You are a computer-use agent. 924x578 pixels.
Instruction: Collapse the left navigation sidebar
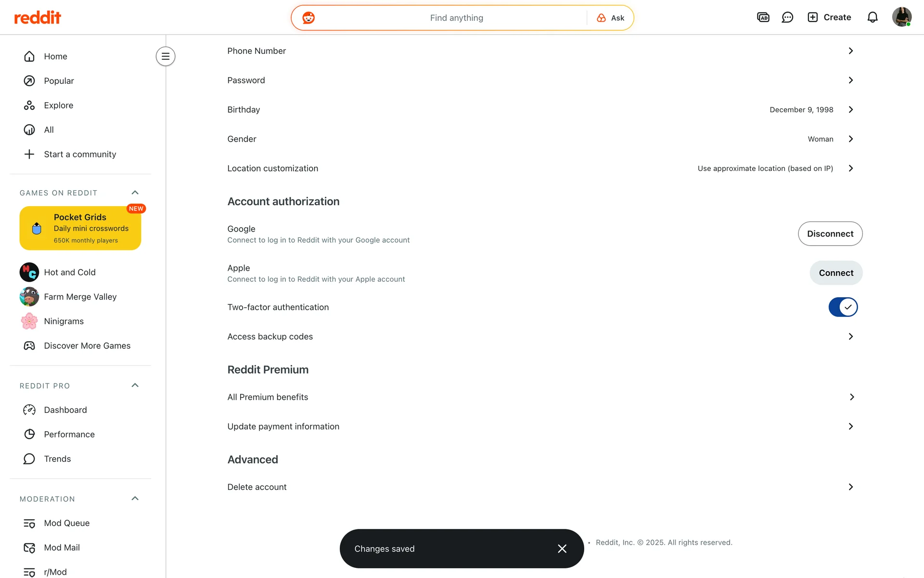[x=165, y=56]
